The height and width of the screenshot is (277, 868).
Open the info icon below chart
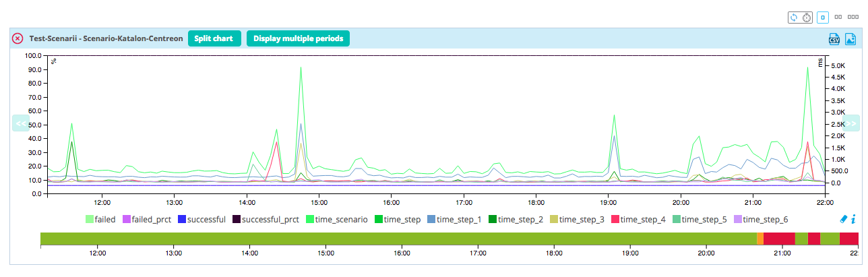pyautogui.click(x=853, y=219)
